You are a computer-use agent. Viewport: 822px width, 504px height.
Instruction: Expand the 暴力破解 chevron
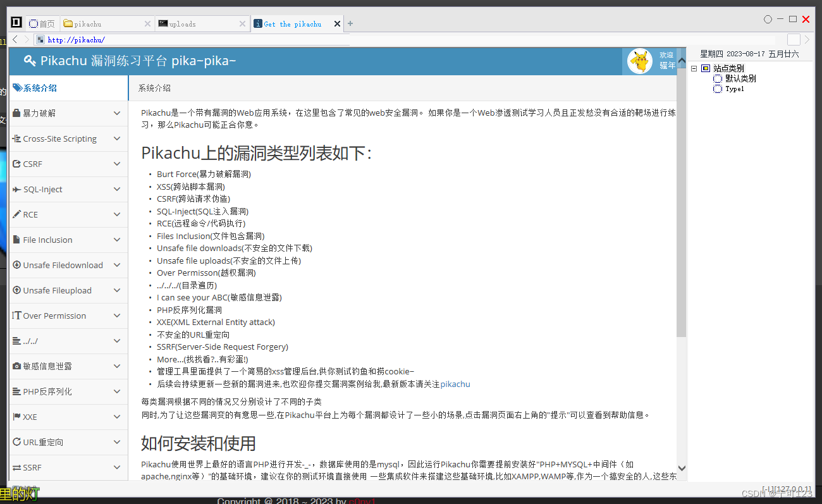117,113
